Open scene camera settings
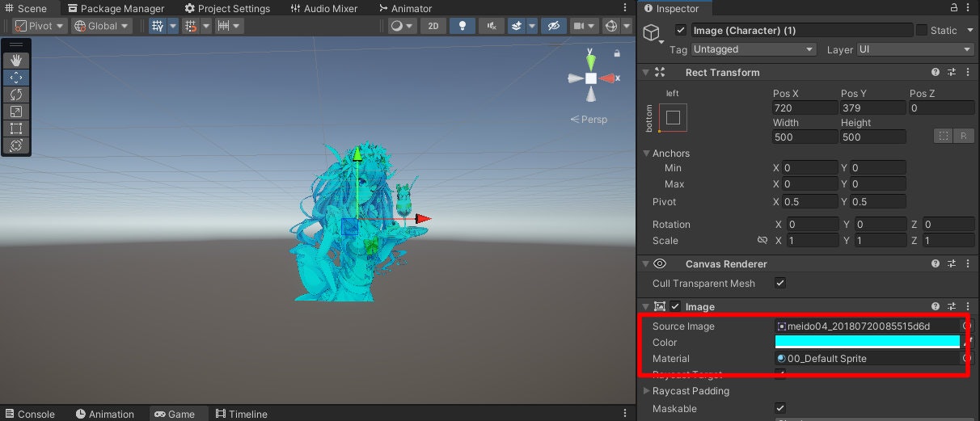 [x=582, y=26]
